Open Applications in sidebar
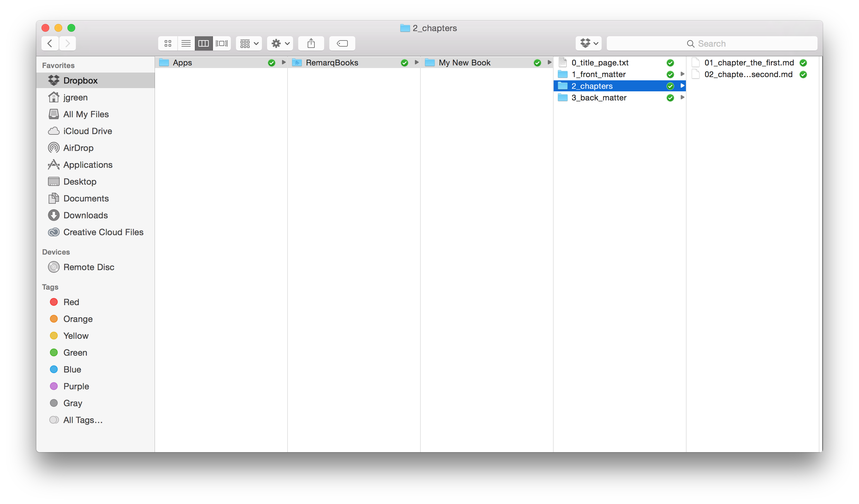This screenshot has width=859, height=504. (95, 165)
